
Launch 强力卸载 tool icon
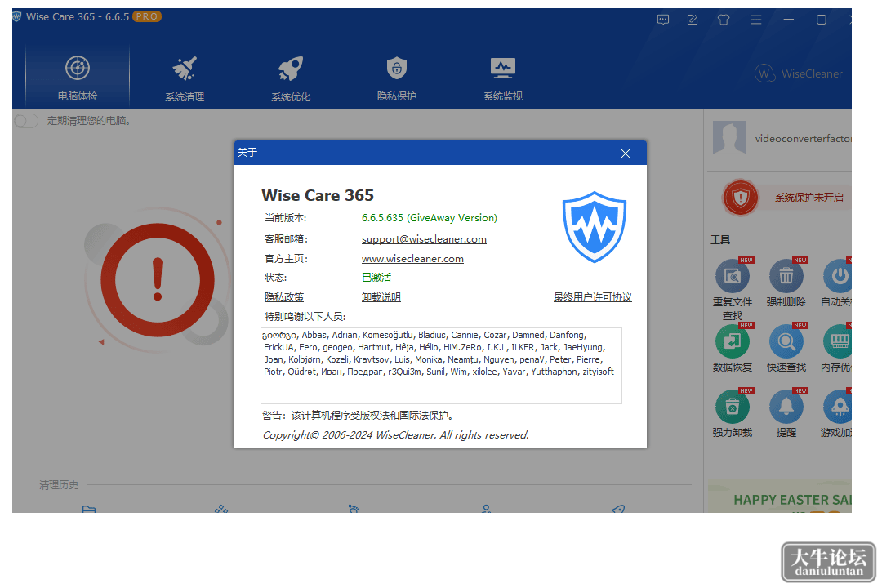(x=733, y=407)
